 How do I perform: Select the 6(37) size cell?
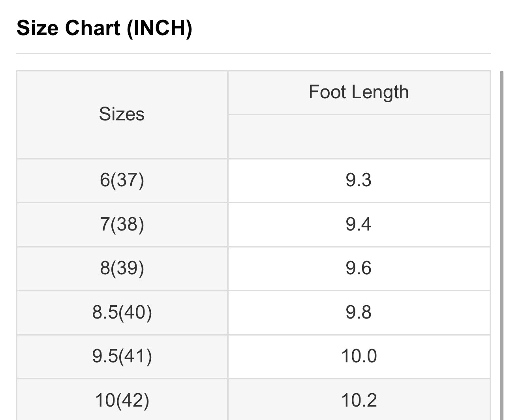click(122, 180)
